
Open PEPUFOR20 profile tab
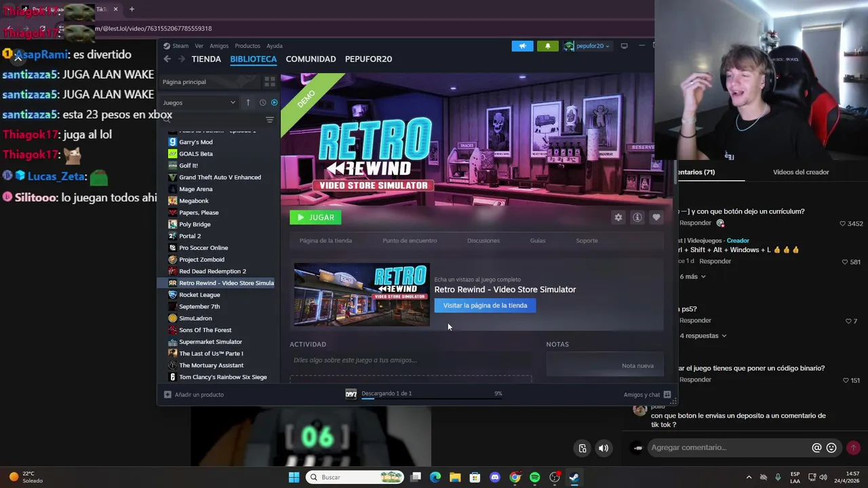(368, 59)
